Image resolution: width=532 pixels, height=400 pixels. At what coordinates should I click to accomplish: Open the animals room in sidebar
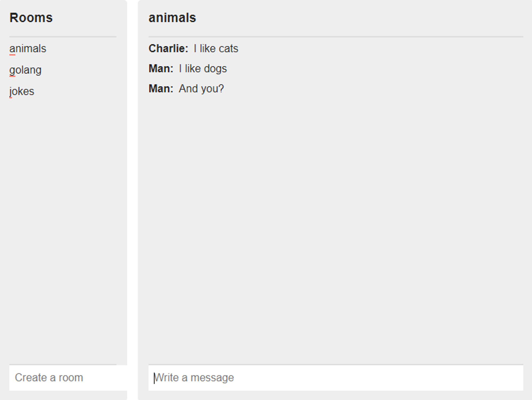point(28,49)
